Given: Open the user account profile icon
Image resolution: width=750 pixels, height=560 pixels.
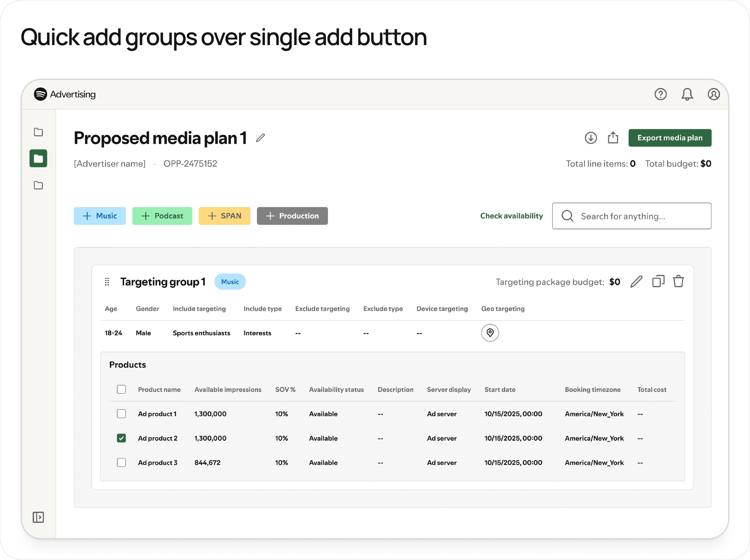Looking at the screenshot, I should pos(713,94).
